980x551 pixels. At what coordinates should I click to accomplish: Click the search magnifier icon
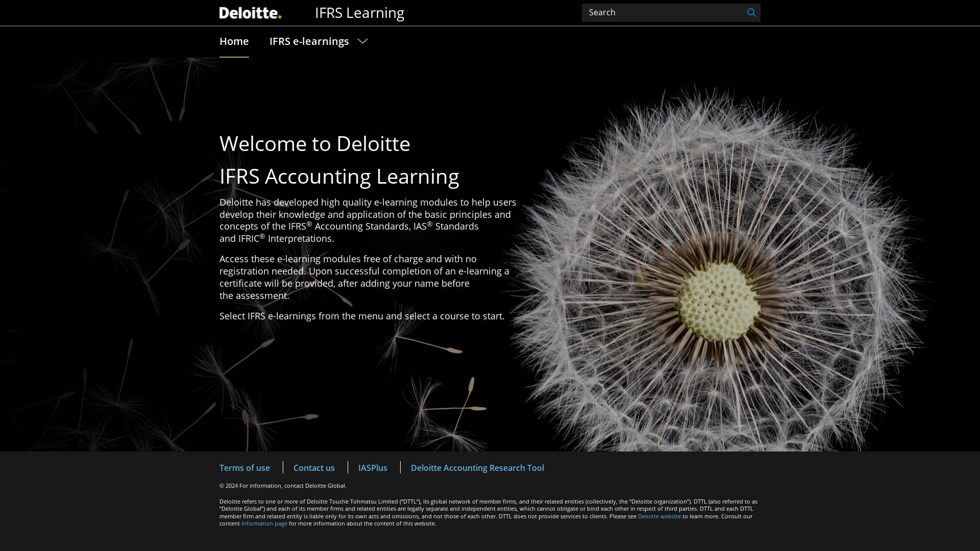point(751,13)
